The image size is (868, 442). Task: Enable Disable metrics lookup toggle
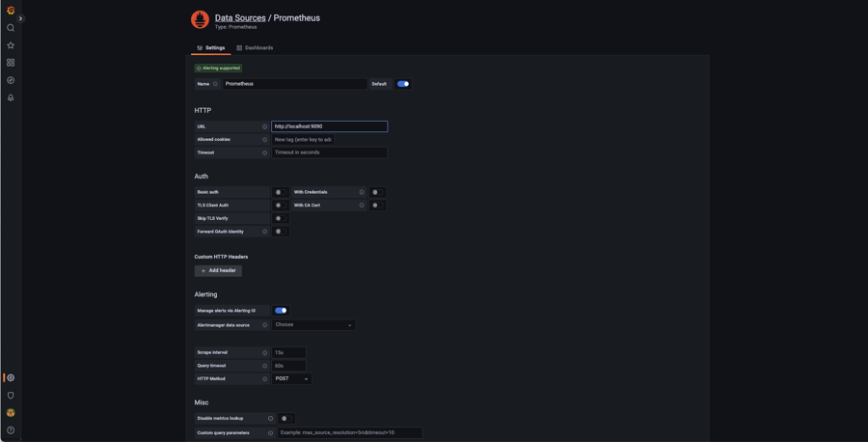(286, 419)
